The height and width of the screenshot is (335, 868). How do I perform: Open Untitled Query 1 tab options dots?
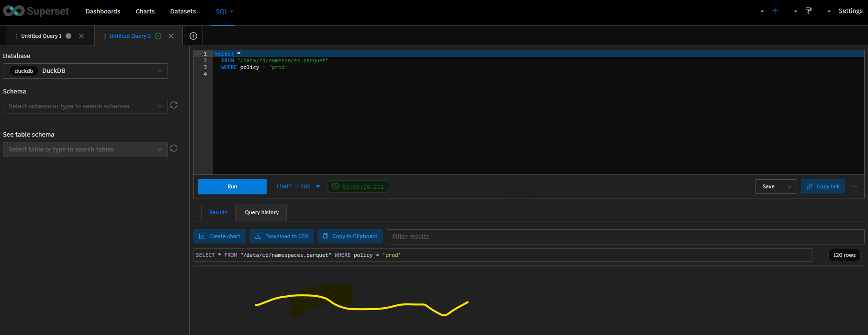17,36
